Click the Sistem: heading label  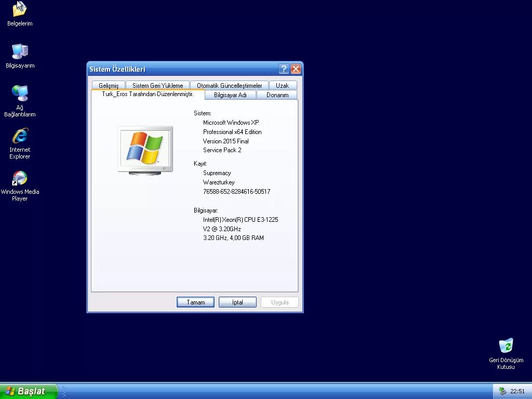tap(203, 113)
